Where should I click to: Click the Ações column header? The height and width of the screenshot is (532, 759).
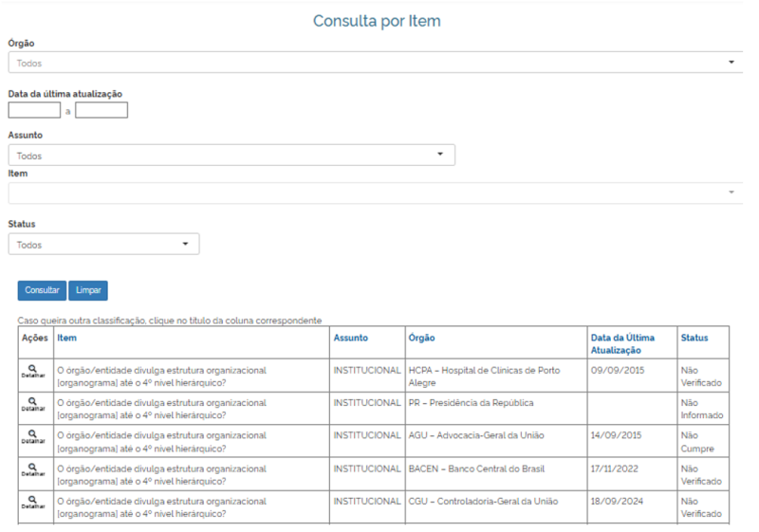(x=34, y=338)
